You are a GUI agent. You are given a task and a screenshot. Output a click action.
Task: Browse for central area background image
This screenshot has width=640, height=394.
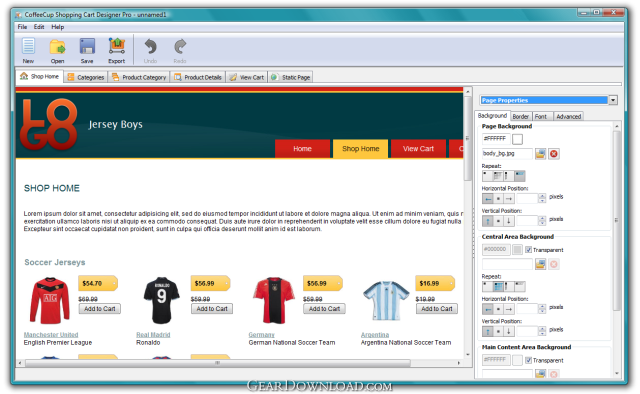coord(540,264)
